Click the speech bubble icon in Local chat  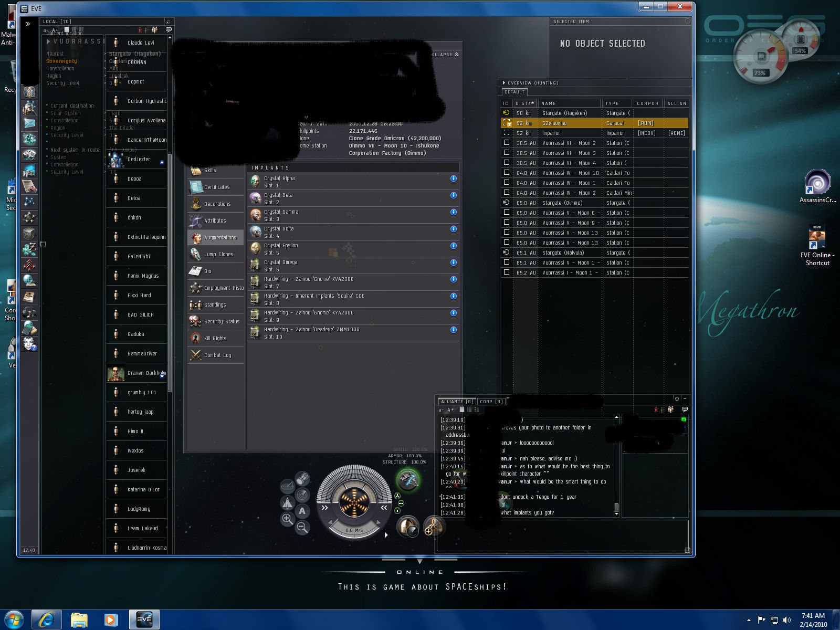169,30
